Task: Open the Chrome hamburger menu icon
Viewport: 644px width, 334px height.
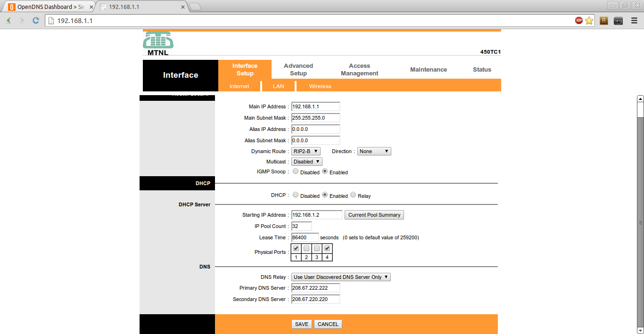Action: click(x=634, y=21)
